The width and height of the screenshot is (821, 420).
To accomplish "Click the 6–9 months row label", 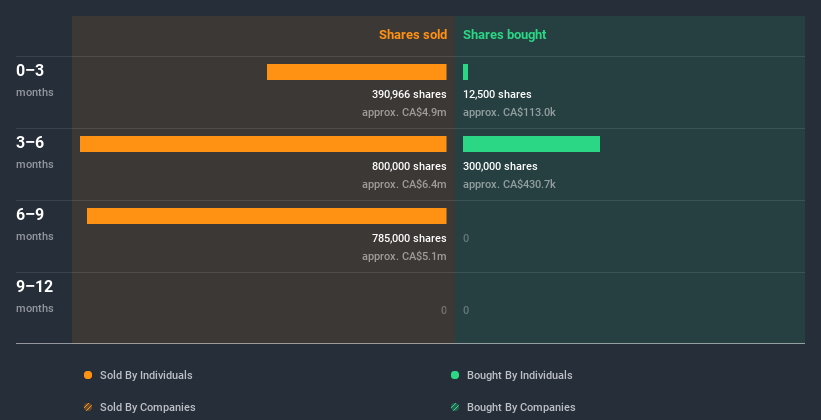I will (35, 224).
